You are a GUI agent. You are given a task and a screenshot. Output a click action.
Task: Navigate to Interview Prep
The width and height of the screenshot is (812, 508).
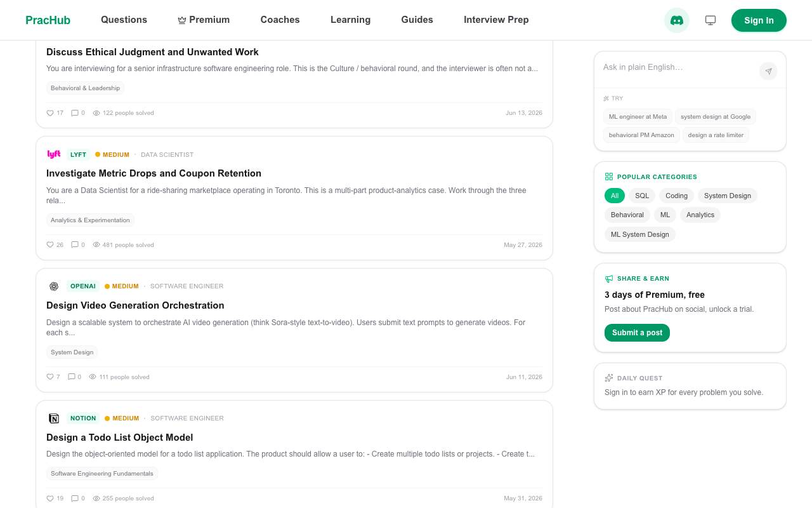(x=496, y=20)
